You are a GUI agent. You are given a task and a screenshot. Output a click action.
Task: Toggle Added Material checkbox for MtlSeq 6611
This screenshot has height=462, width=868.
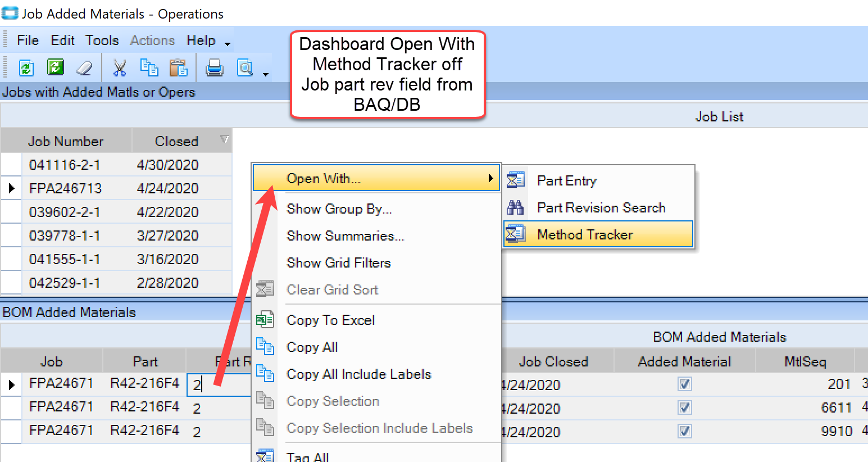tap(684, 408)
